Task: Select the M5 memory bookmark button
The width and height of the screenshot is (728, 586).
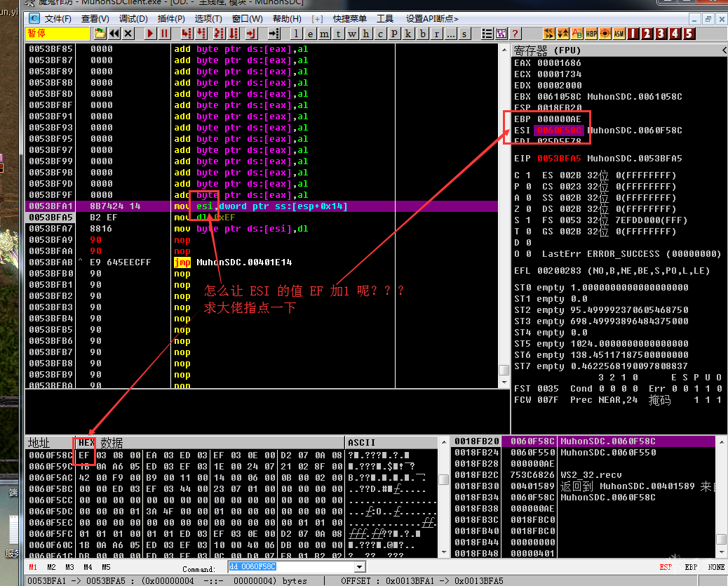Action: 107,567
